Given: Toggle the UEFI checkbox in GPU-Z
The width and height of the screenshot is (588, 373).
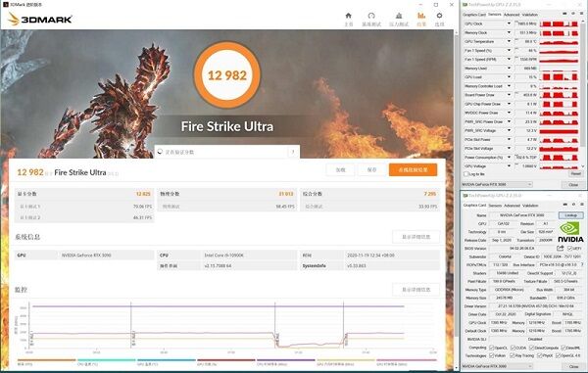Looking at the screenshot, I should click(x=570, y=249).
